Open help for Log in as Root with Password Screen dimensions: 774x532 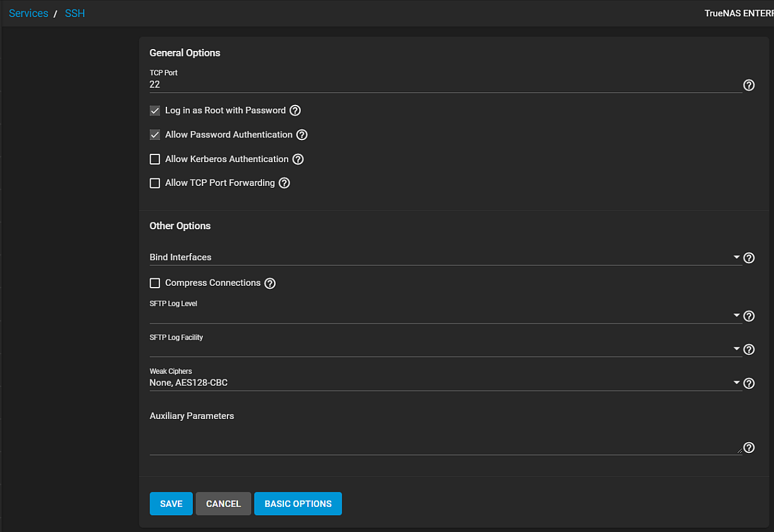(295, 111)
